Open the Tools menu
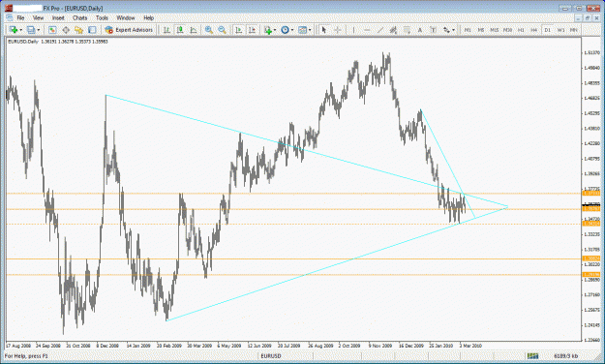This screenshot has width=605, height=364. pyautogui.click(x=102, y=17)
